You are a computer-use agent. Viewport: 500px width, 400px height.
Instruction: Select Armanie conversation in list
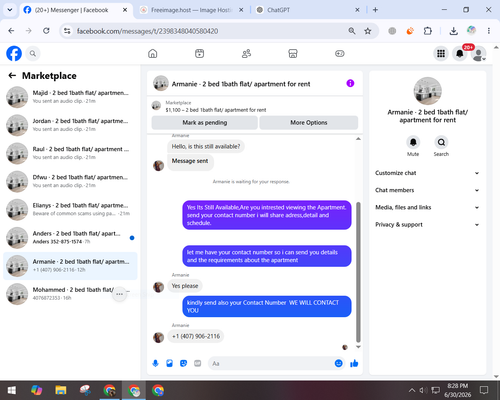(x=70, y=266)
